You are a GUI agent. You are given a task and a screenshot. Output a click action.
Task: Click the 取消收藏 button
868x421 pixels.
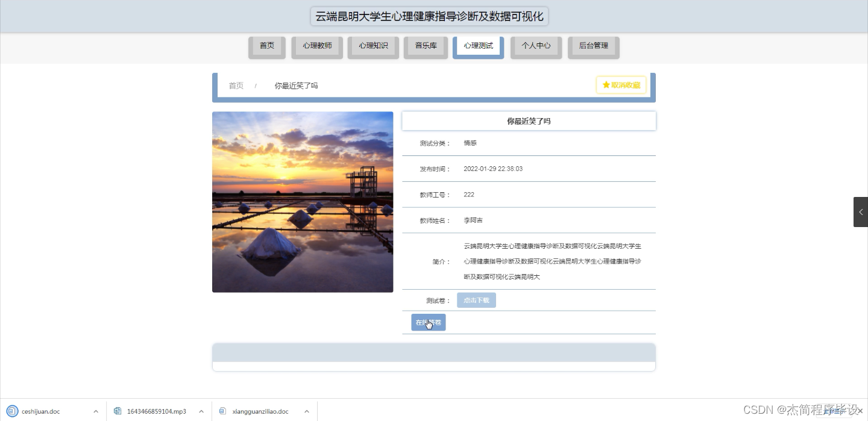[x=621, y=84]
